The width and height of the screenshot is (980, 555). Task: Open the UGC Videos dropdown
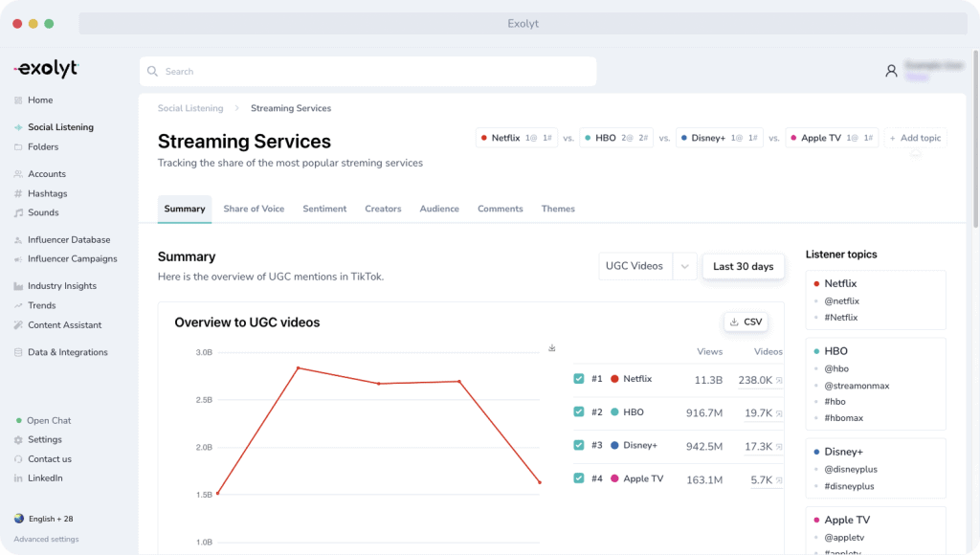coord(648,266)
